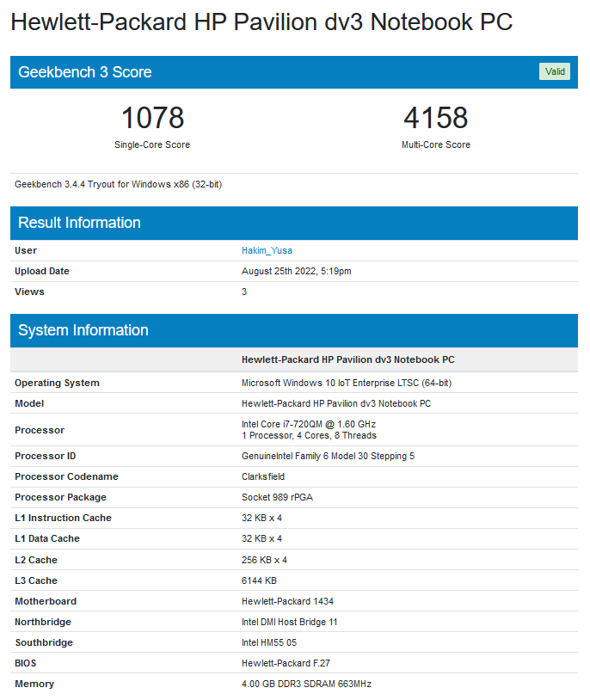This screenshot has width=590, height=700.
Task: Click the bold system name table header
Action: pos(348,359)
